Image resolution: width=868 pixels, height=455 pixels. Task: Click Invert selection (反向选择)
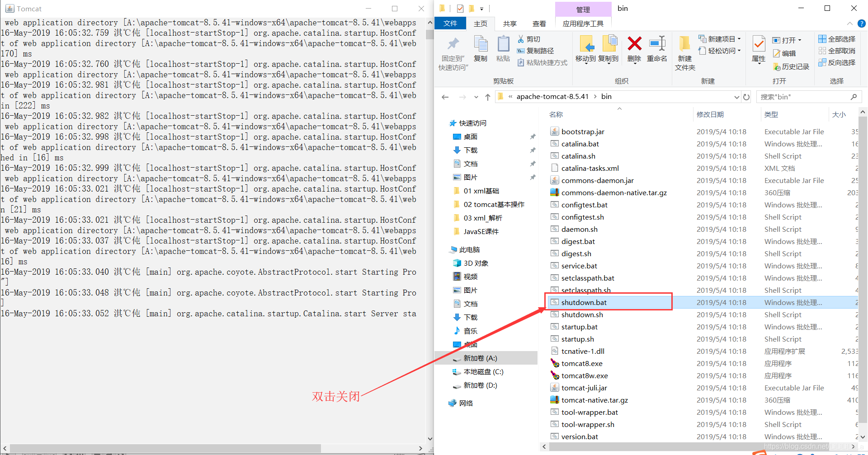click(x=837, y=63)
